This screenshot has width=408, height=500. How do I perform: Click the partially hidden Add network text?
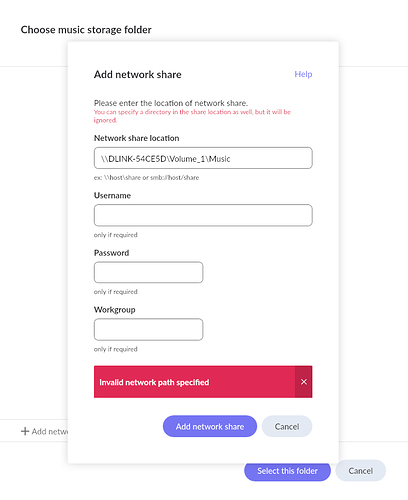[x=50, y=431]
